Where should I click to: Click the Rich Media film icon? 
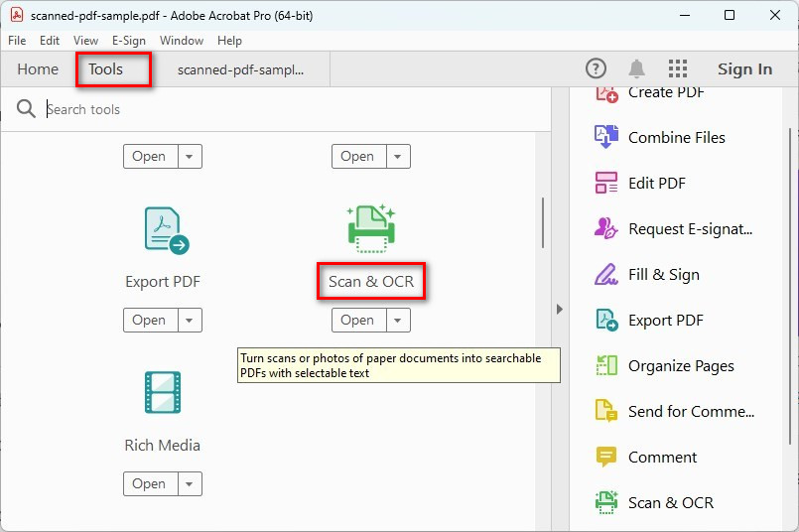click(163, 393)
